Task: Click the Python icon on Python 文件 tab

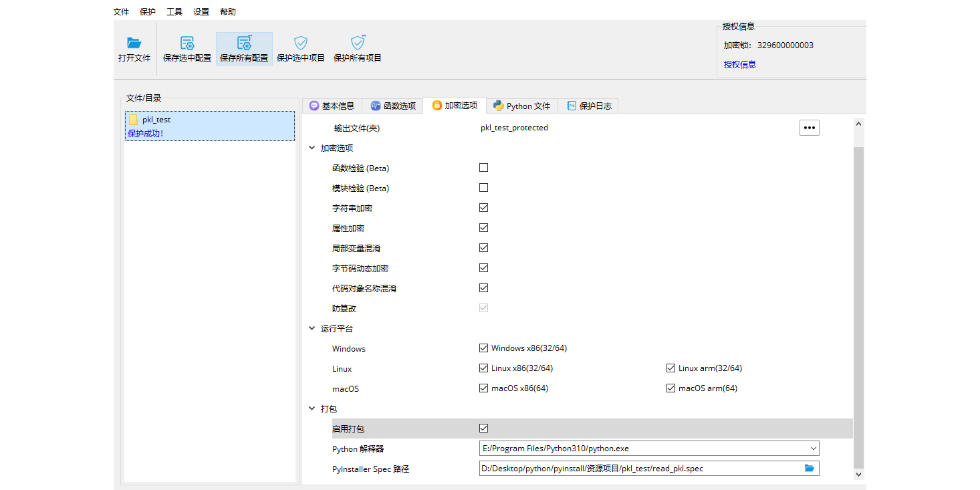Action: [498, 105]
